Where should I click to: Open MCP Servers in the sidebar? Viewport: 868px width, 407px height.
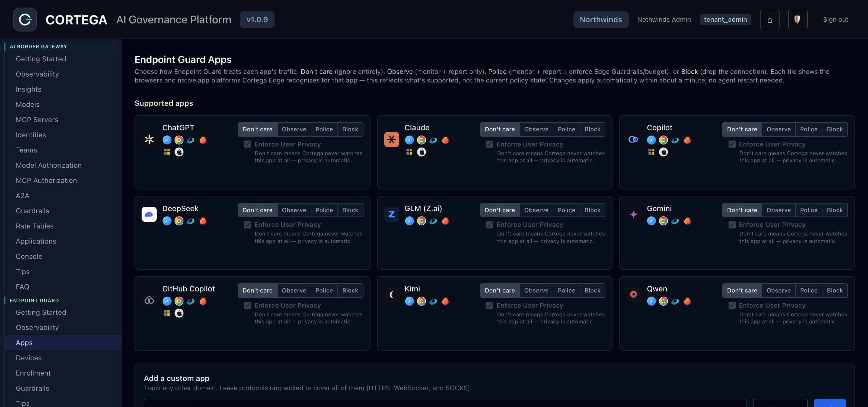click(x=63, y=120)
